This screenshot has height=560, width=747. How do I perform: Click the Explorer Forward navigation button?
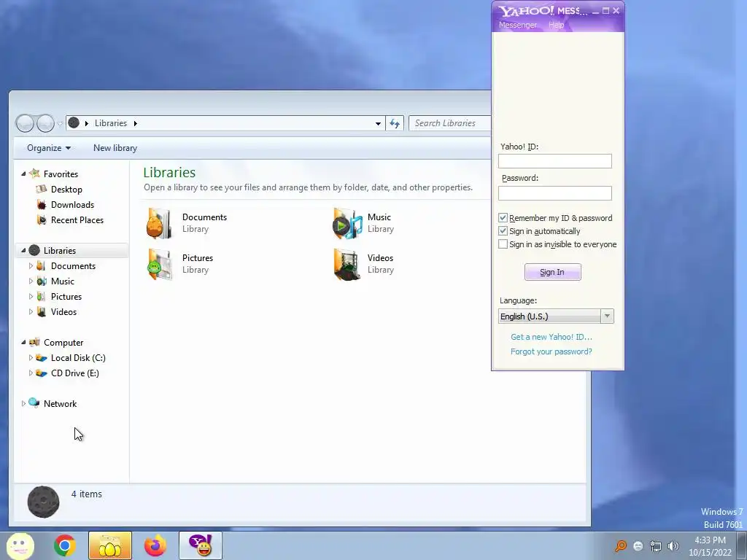[x=45, y=123]
